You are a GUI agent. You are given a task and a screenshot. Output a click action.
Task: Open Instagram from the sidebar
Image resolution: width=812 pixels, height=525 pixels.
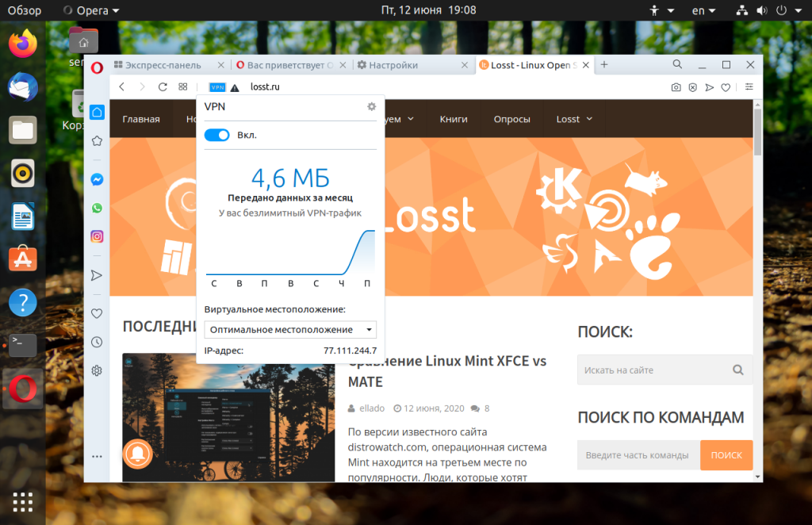click(x=97, y=236)
